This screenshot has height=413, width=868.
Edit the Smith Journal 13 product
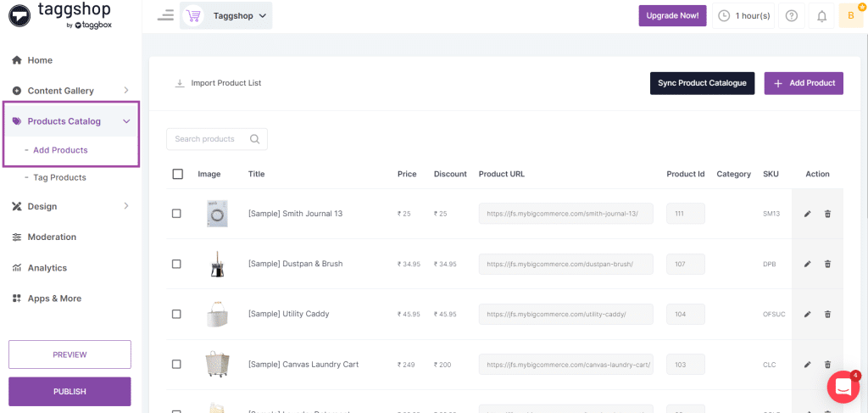tap(807, 214)
